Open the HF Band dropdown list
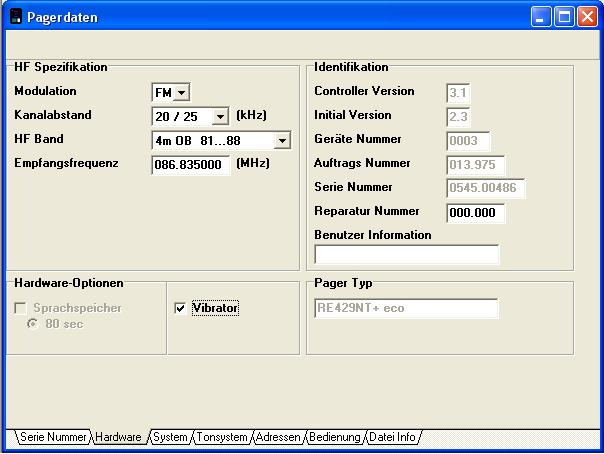Viewport: 604px width, 454px height. (282, 141)
